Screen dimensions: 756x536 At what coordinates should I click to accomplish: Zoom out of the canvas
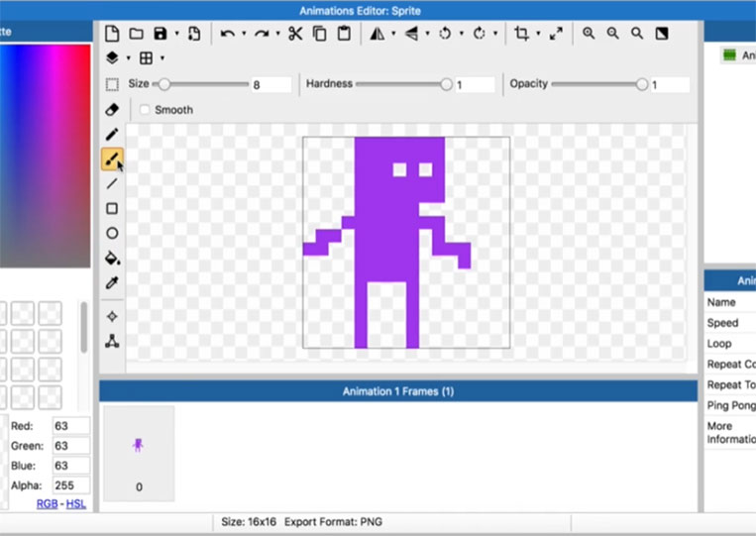tap(612, 34)
